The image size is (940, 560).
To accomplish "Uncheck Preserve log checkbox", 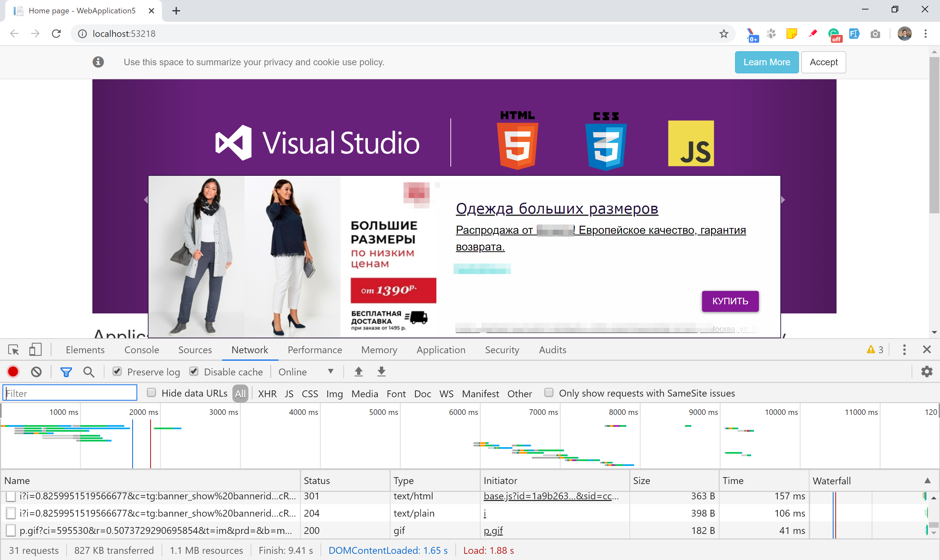I will point(117,371).
